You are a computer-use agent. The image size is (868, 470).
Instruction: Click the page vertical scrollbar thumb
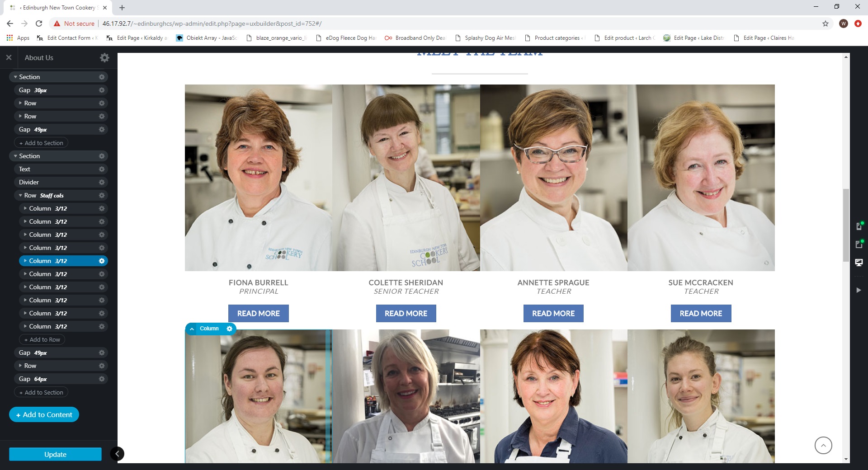pos(846,225)
